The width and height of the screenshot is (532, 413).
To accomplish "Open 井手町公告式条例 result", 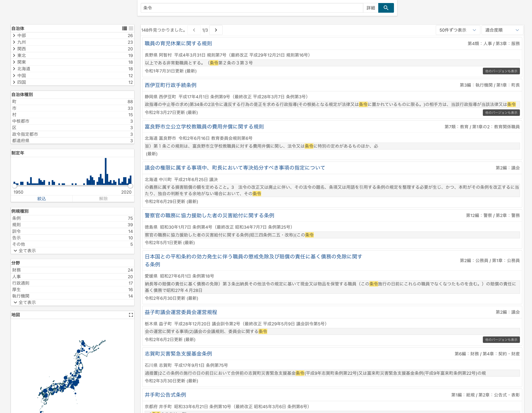I will point(165,395).
